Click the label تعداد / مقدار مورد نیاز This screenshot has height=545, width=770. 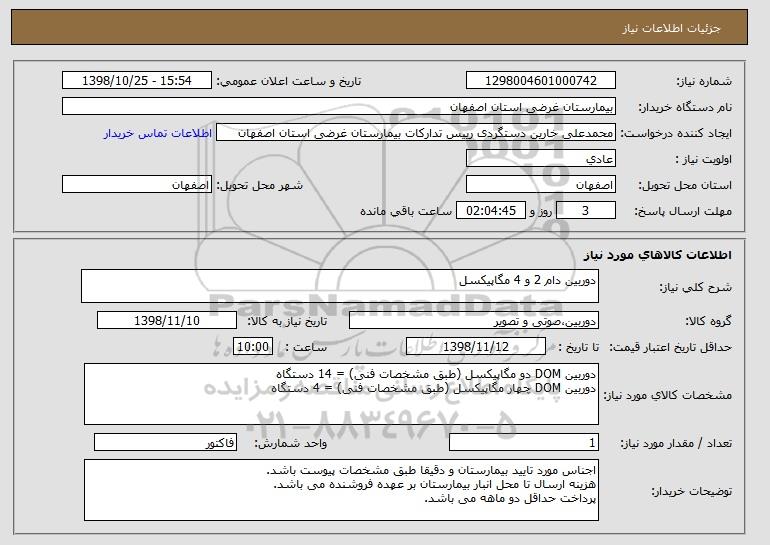[x=676, y=443]
